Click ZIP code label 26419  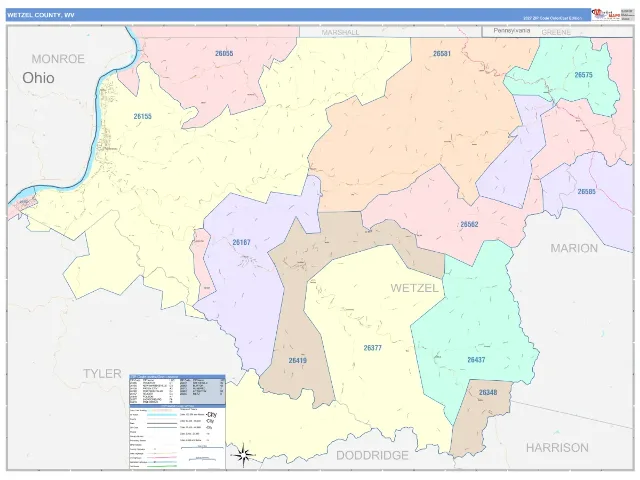tap(298, 360)
